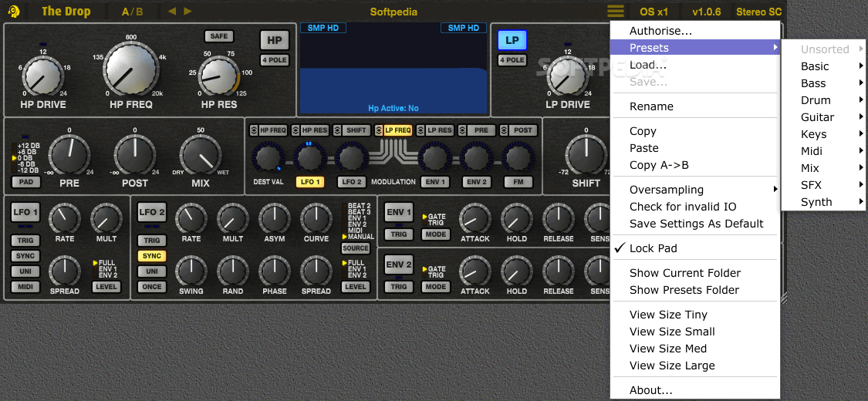The image size is (868, 401).
Task: Click the ENV 1 MODE button
Action: point(436,234)
